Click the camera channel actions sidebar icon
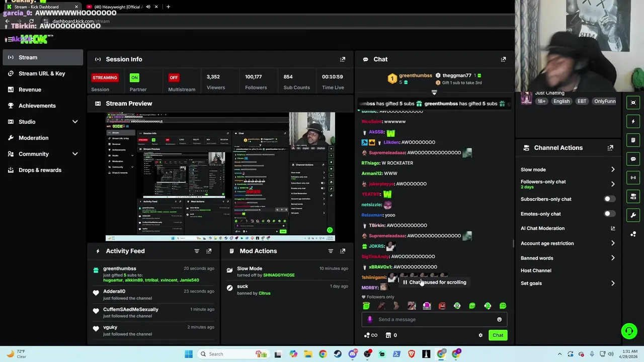Screen dimensions: 644x362 [x=633, y=196]
